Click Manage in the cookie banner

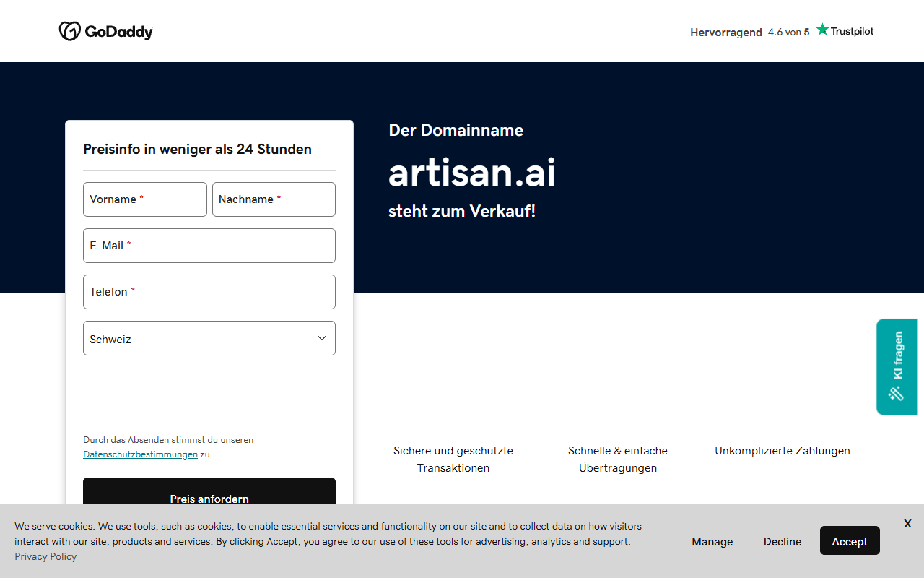pos(712,541)
